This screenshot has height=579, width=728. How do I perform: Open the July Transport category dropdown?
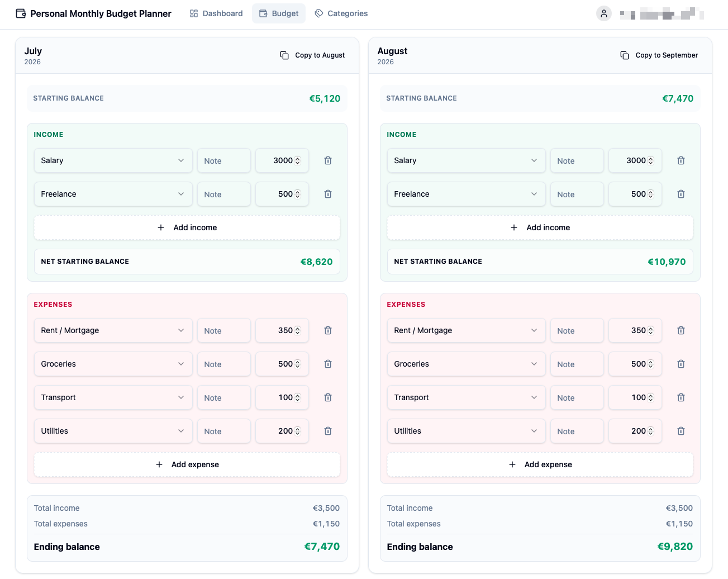113,397
